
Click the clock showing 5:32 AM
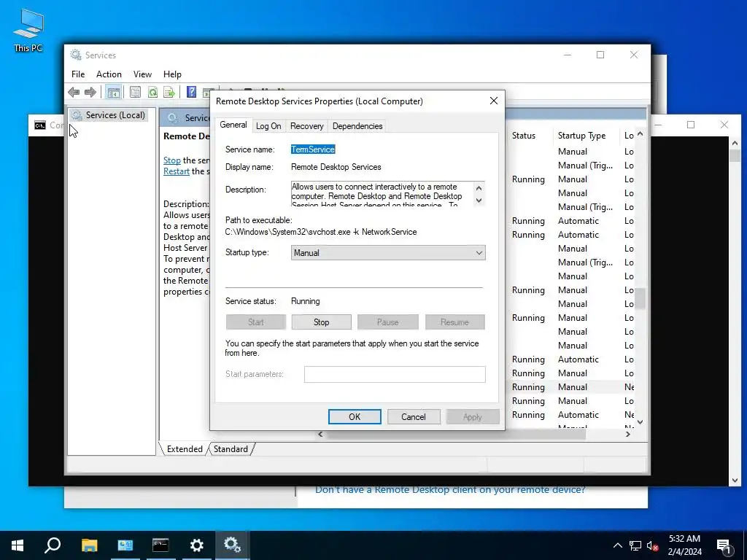tap(684, 539)
